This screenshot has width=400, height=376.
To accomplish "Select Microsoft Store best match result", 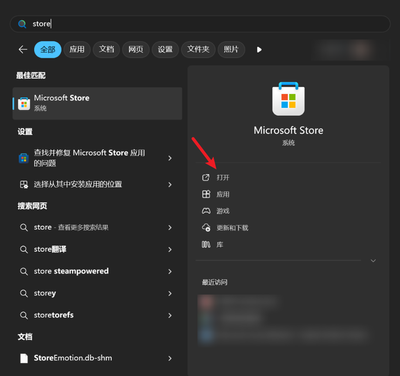I will pos(97,103).
